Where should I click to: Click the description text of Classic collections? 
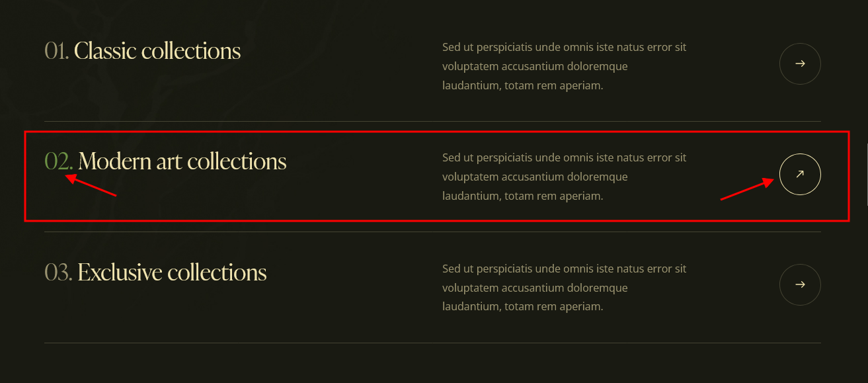(565, 66)
